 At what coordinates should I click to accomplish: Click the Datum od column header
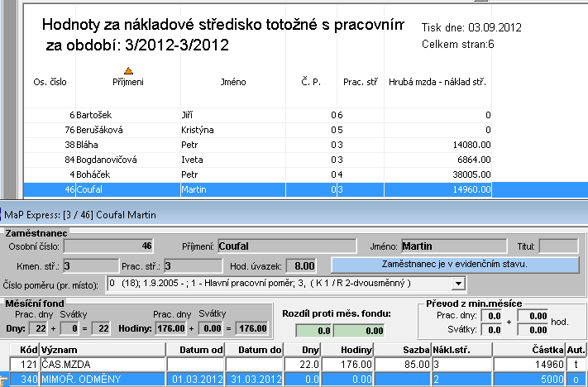[196, 350]
